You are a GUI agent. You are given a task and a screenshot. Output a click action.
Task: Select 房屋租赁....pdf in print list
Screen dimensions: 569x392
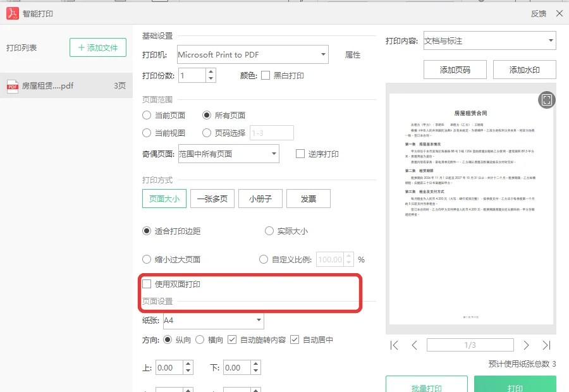(66, 85)
